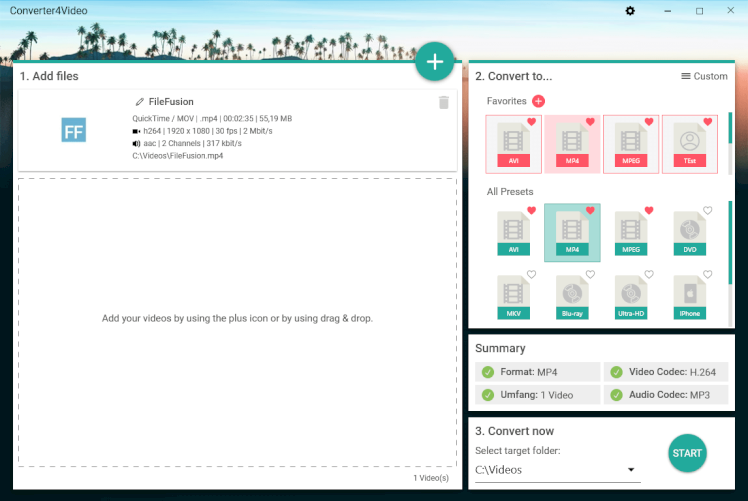The height and width of the screenshot is (501, 748).
Task: Select the Ultra-HD preset
Action: coord(631,297)
